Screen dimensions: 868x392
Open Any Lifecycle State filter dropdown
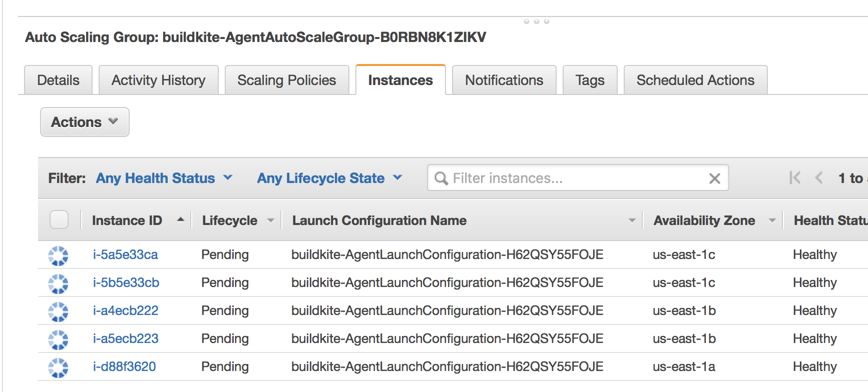329,178
